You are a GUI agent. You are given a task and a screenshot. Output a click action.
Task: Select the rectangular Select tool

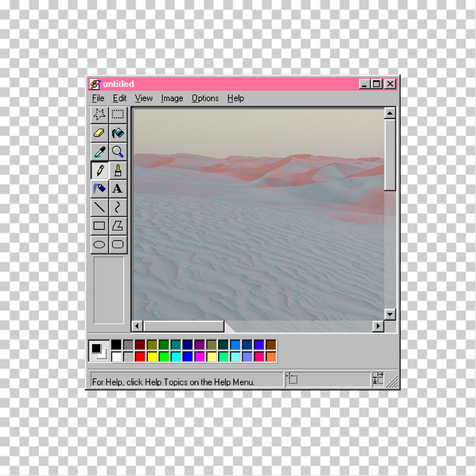(x=118, y=115)
